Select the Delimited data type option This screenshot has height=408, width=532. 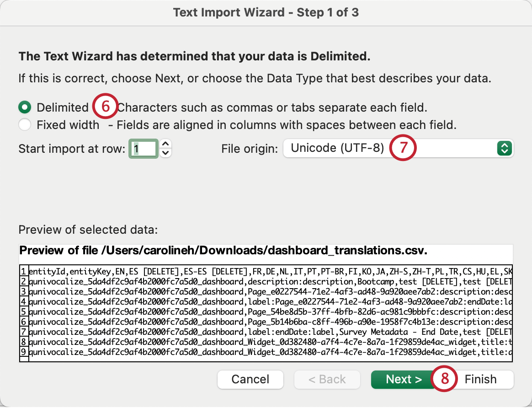24,107
